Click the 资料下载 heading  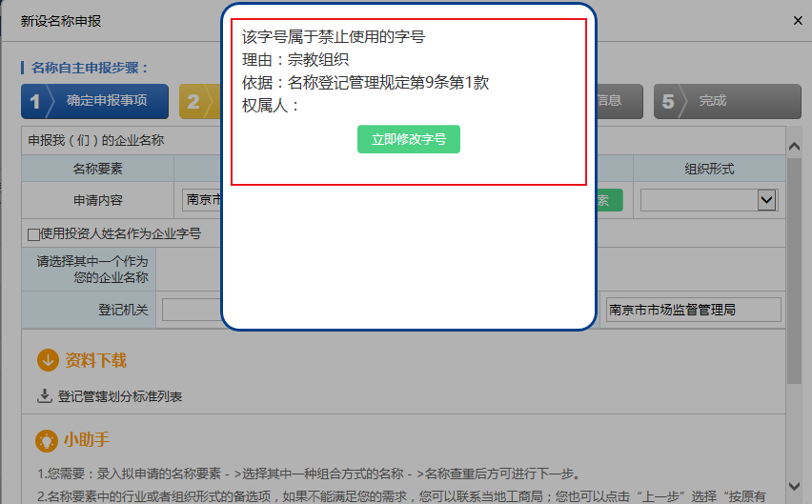(96, 360)
